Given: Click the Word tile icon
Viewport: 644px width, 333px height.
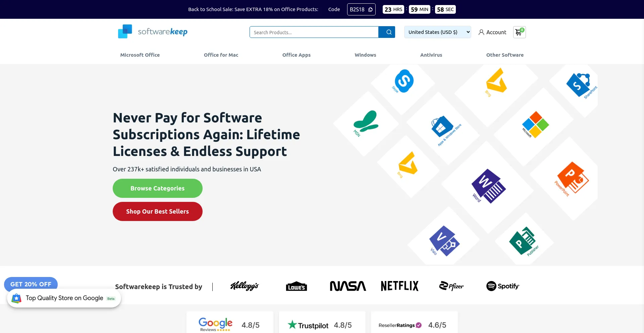Looking at the screenshot, I should 489,186.
